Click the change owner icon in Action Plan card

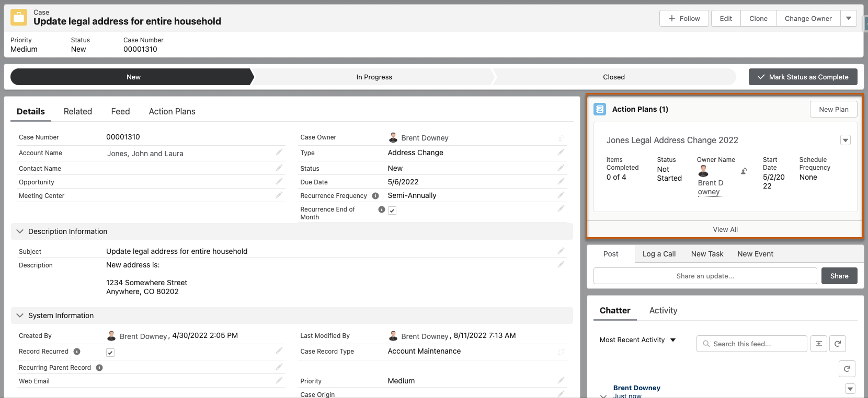pos(744,171)
